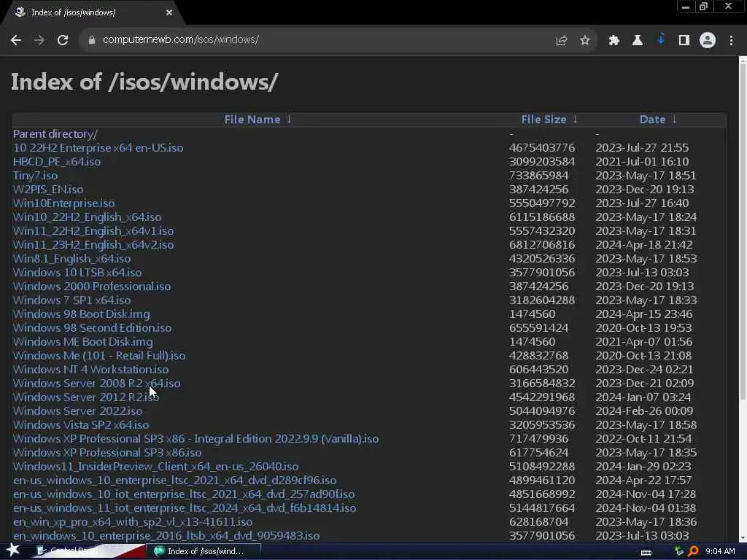This screenshot has height=560, width=747.
Task: Download en-us_windows_11_iot_enterprise_ltsc_2024 iso
Action: (185, 507)
